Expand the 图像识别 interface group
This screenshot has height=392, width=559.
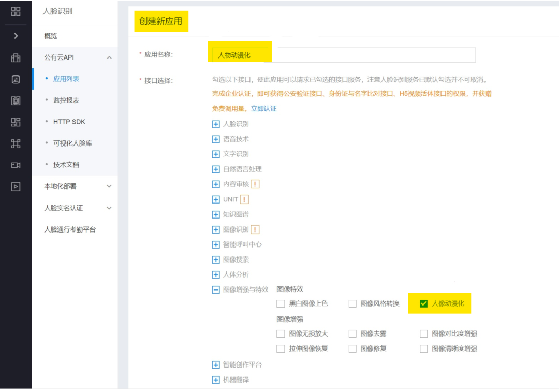(x=216, y=229)
